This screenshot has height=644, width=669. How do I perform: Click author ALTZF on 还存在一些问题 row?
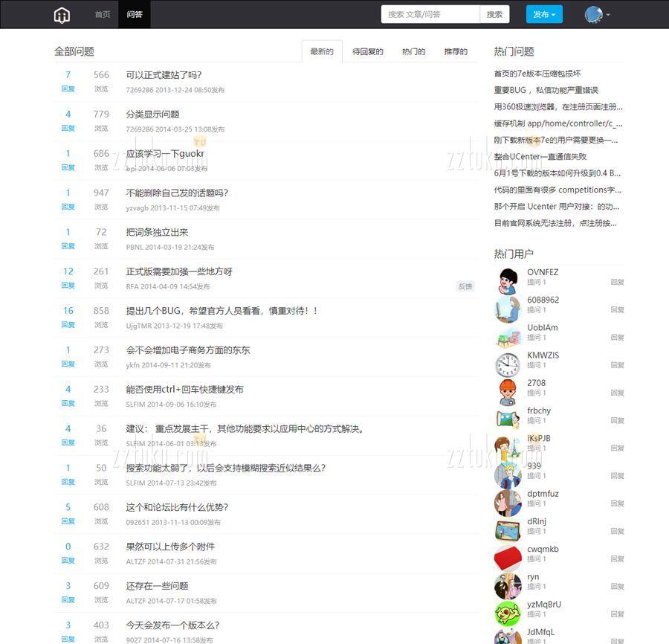point(136,601)
